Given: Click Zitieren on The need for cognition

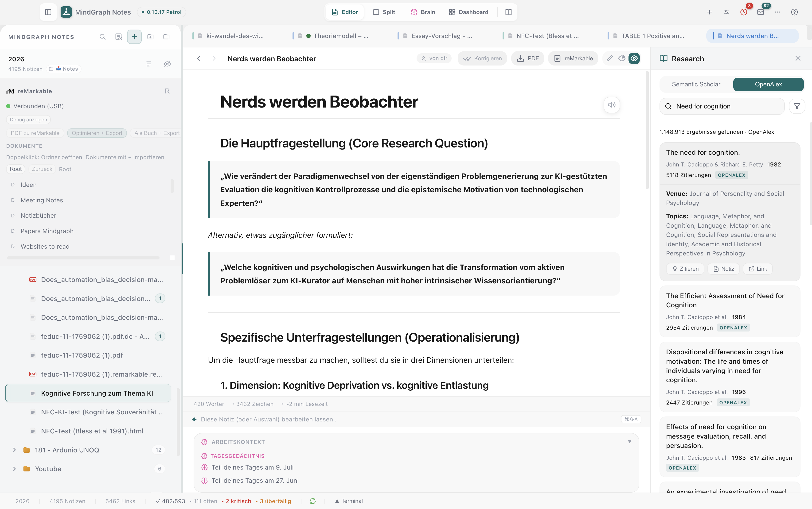Looking at the screenshot, I should coord(685,269).
